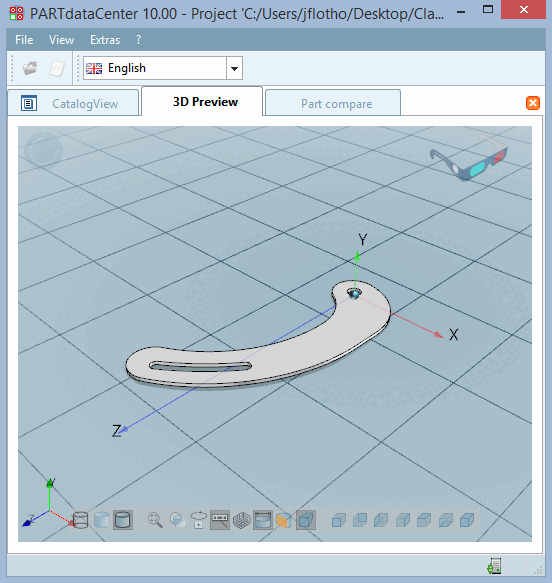The width and height of the screenshot is (552, 583).
Task: Open the File menu
Action: point(24,40)
